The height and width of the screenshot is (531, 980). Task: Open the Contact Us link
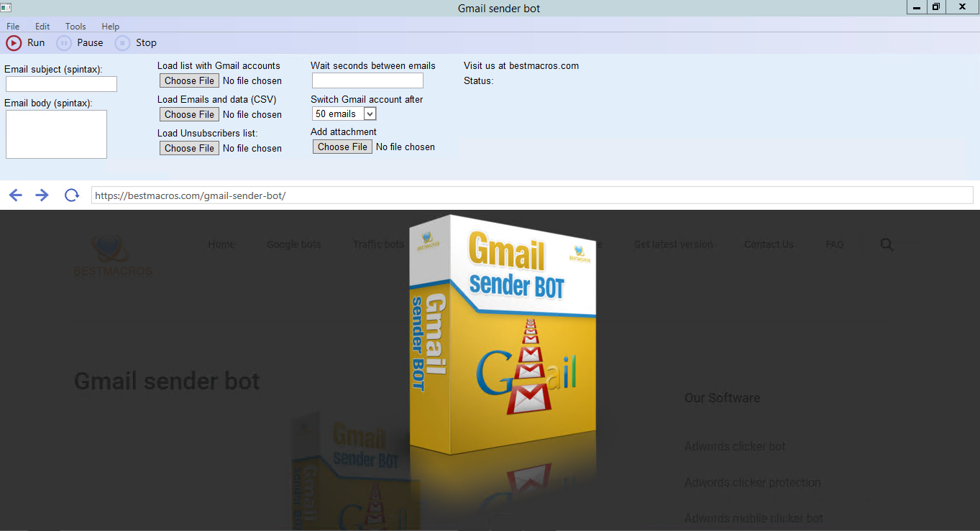click(x=769, y=244)
